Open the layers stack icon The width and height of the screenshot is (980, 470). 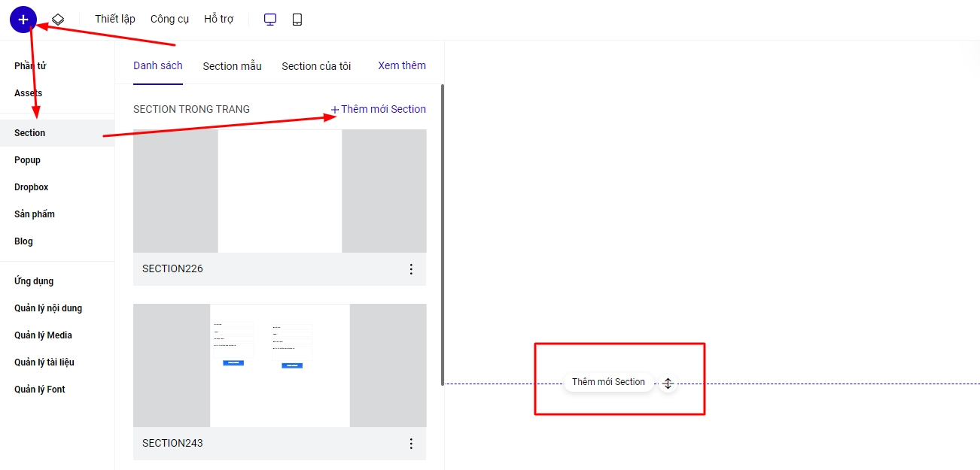(x=58, y=20)
